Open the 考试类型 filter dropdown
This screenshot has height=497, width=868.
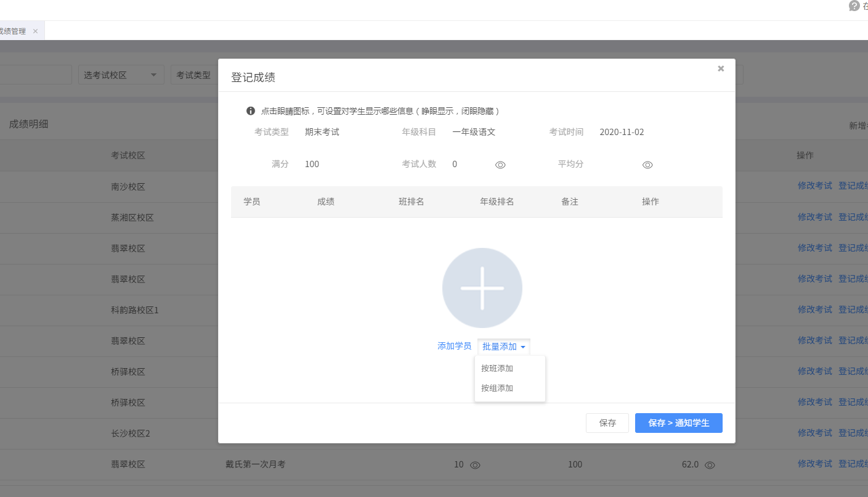click(195, 75)
